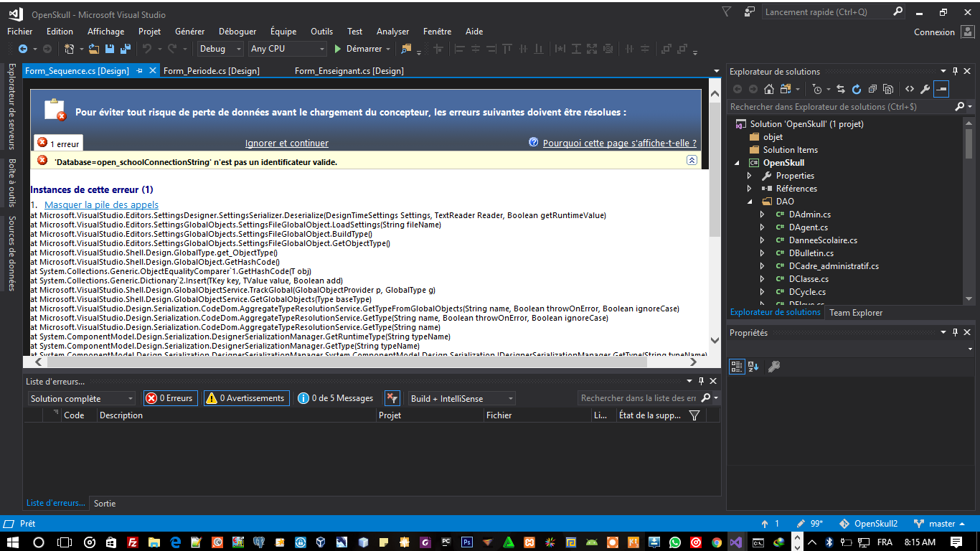This screenshot has height=551, width=980.
Task: Switch to the Form_Enseignant.cs [Design] tab
Action: pos(349,71)
